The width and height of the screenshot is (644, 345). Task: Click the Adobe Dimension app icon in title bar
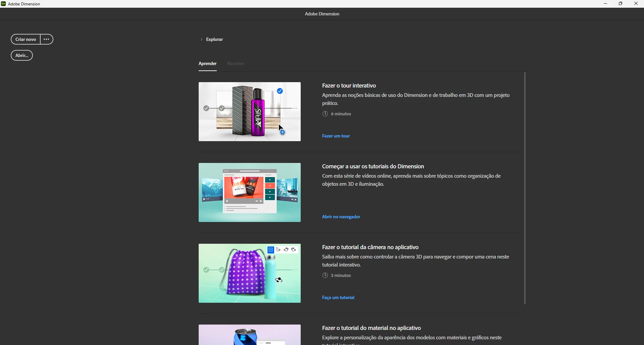(3, 4)
